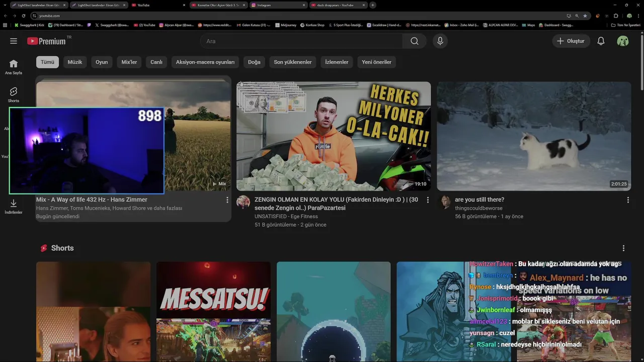Open İndirilenler downloads in the sidebar
The height and width of the screenshot is (362, 644).
click(14, 206)
